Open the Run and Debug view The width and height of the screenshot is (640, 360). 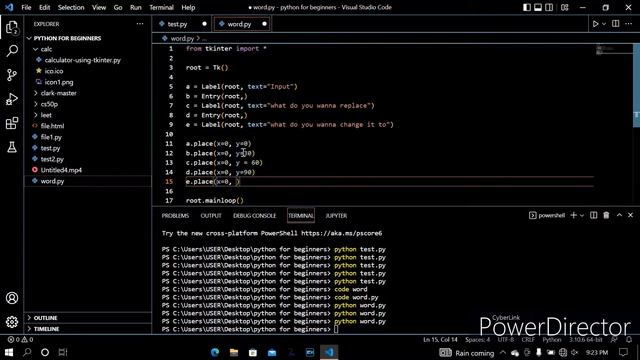12,99
